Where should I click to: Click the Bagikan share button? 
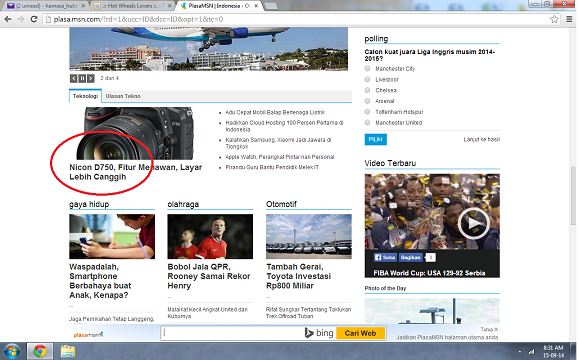410,257
